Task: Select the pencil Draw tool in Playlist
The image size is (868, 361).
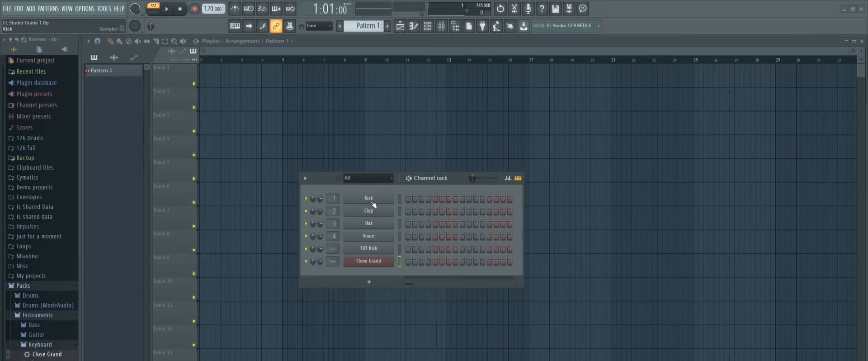Action: (110, 41)
